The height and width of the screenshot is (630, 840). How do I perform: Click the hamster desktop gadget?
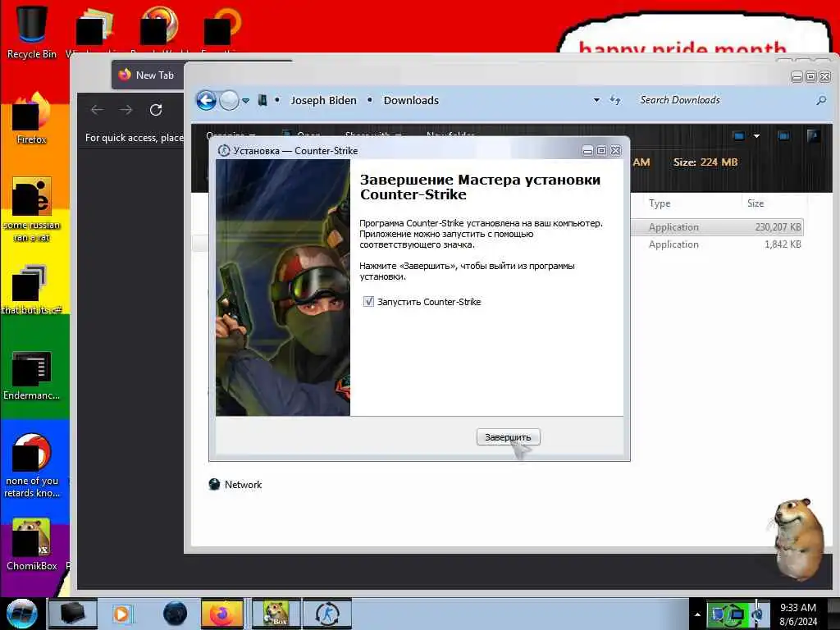(799, 539)
